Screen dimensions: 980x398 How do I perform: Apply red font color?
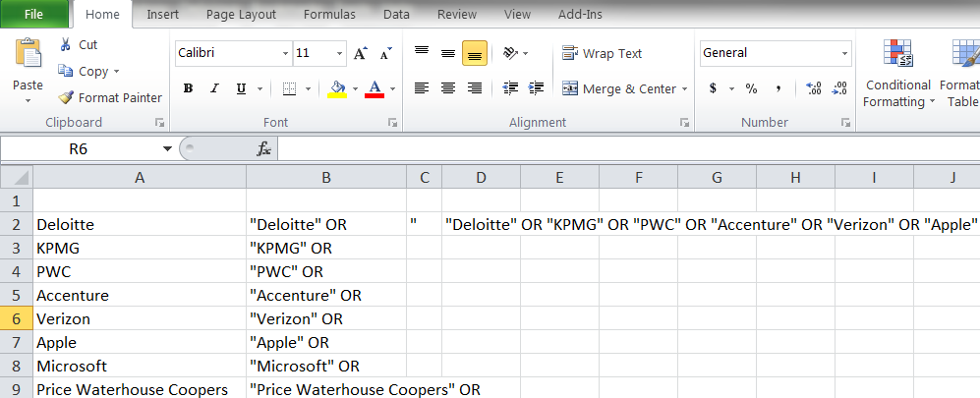click(x=375, y=88)
